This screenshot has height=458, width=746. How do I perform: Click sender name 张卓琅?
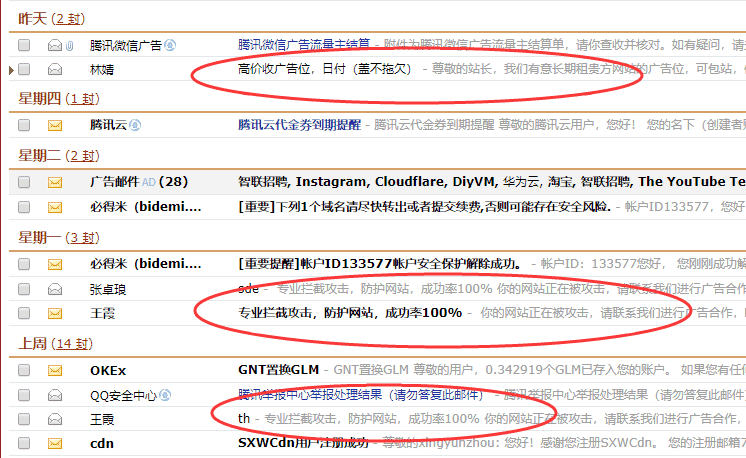[x=108, y=290]
